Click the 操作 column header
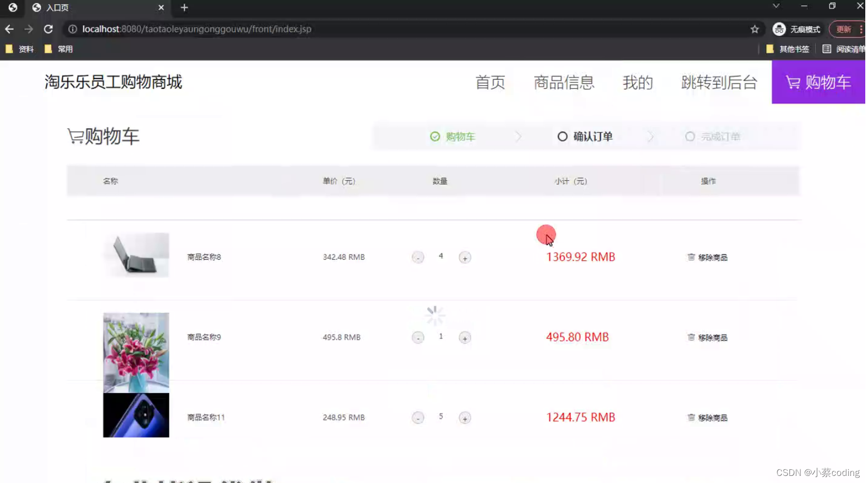The width and height of the screenshot is (868, 483). point(708,181)
